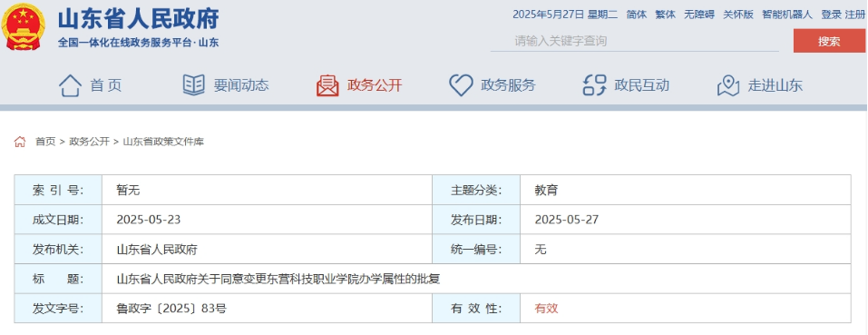The height and width of the screenshot is (335, 868).
Task: Open the 登录 login link
Action: coord(832,15)
